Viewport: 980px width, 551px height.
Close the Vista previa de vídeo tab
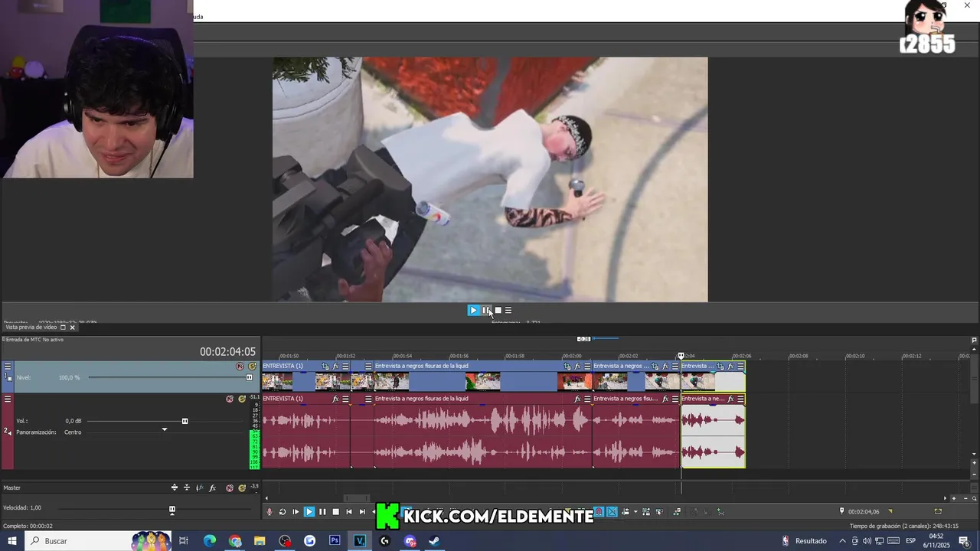tap(73, 328)
